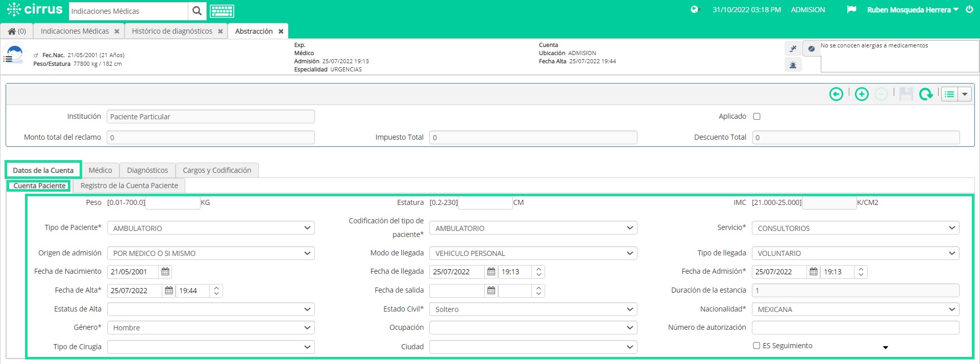Open the Estado Civil dropdown

[533, 309]
